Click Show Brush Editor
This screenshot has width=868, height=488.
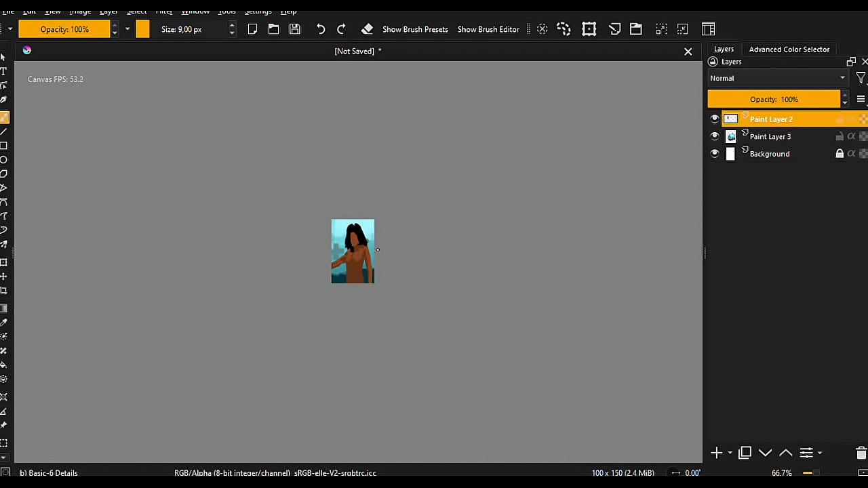pyautogui.click(x=488, y=29)
